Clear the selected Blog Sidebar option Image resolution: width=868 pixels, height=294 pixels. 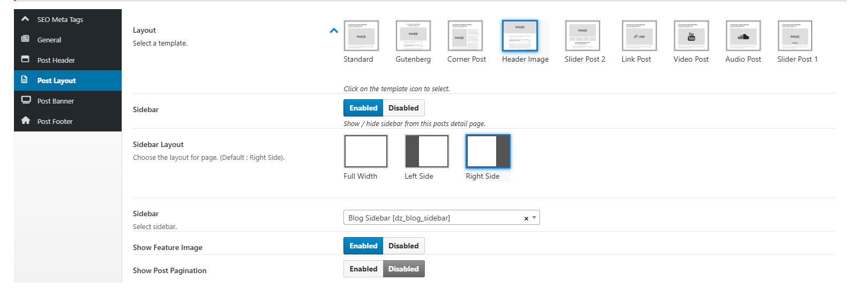tap(526, 218)
